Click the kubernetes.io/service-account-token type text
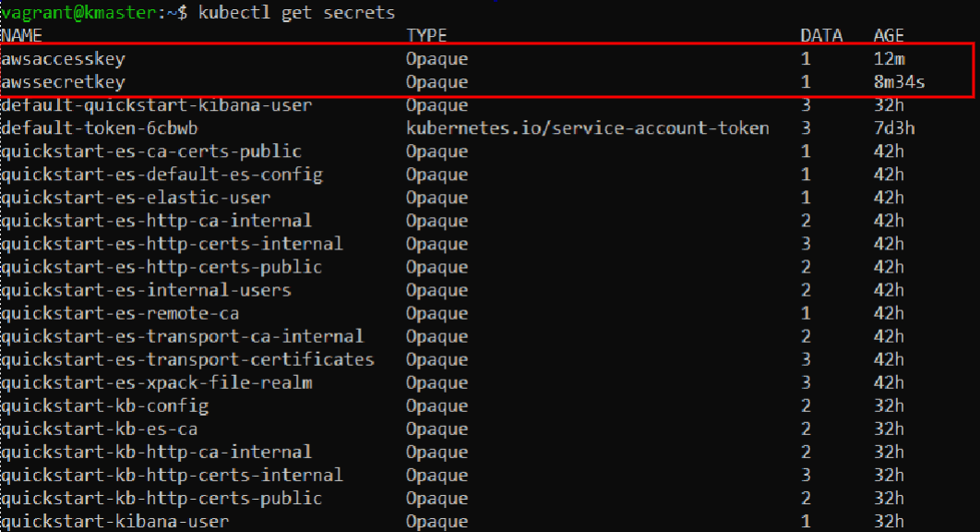This screenshot has height=532, width=980. (x=588, y=128)
